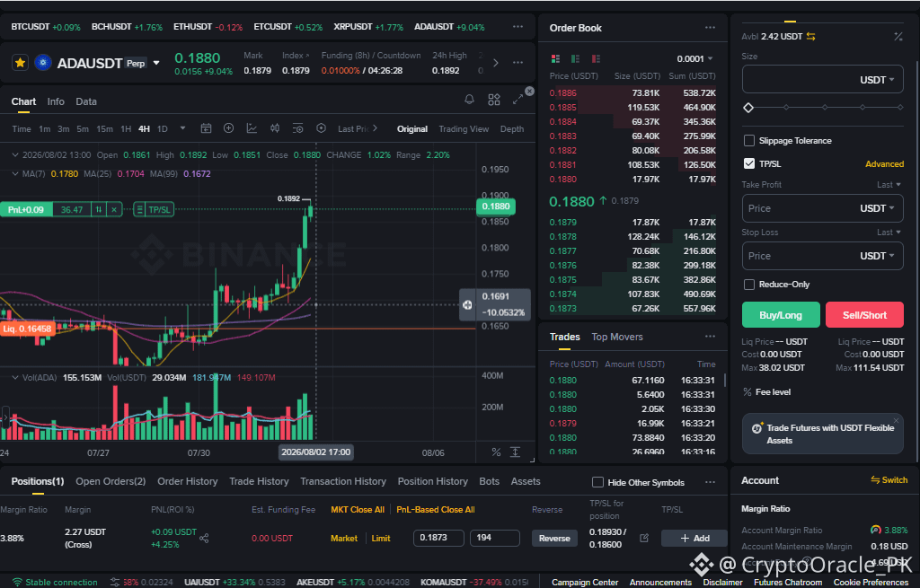This screenshot has height=588, width=920.
Task: Open Size unit USDT dropdown
Action: [x=877, y=80]
